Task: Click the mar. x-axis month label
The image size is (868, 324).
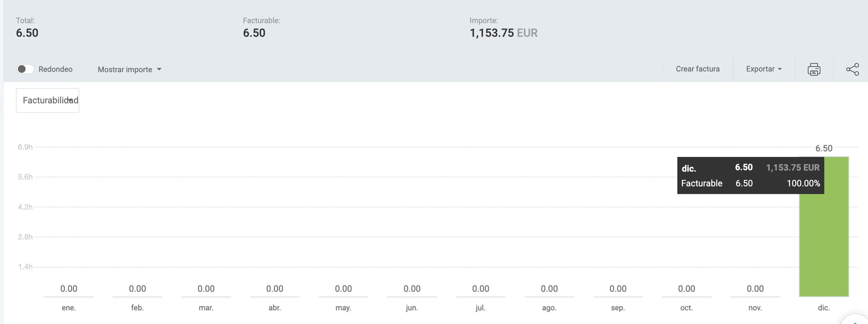Action: (x=206, y=308)
